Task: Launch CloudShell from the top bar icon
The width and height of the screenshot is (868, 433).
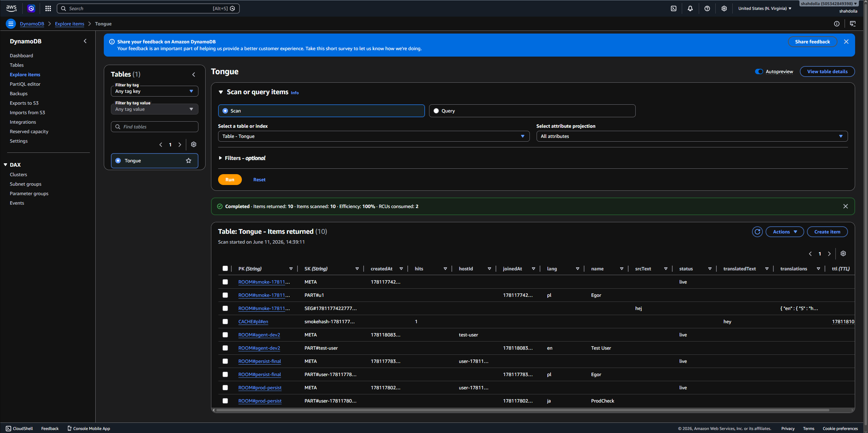Action: pos(674,8)
